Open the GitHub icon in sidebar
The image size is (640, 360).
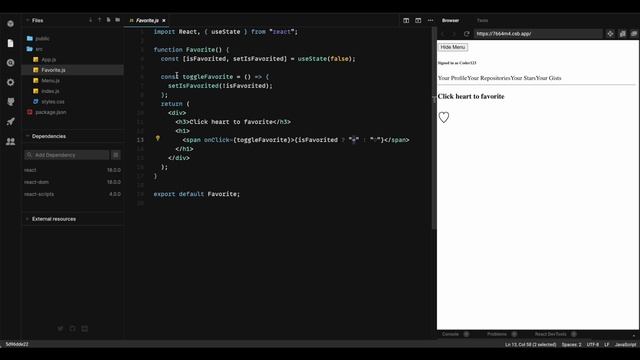11,102
